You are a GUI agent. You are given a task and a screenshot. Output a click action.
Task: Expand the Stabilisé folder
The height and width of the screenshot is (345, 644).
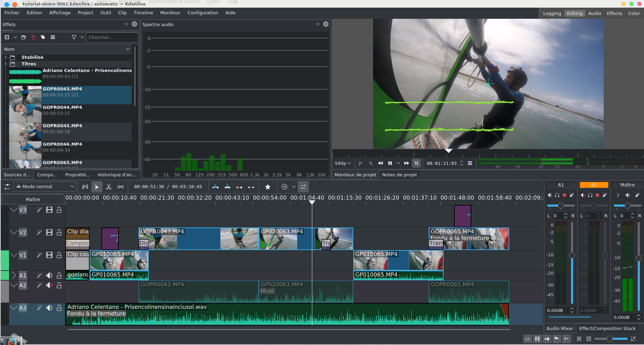click(x=6, y=57)
